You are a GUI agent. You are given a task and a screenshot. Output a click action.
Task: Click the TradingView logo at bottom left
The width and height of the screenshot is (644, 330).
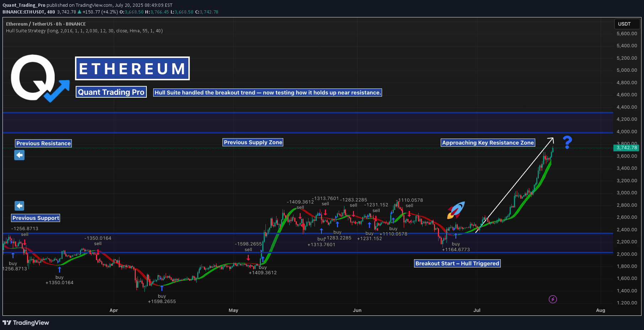click(x=26, y=323)
